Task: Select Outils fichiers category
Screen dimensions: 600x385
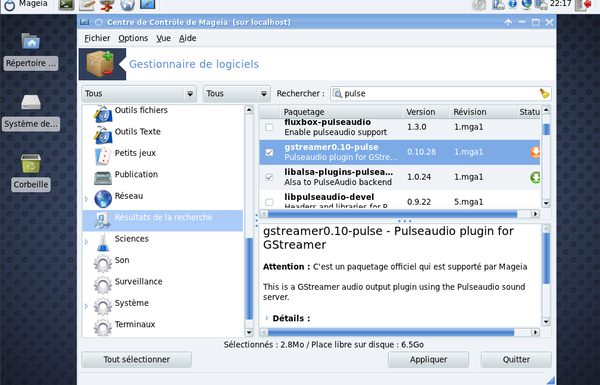Action: coord(141,110)
